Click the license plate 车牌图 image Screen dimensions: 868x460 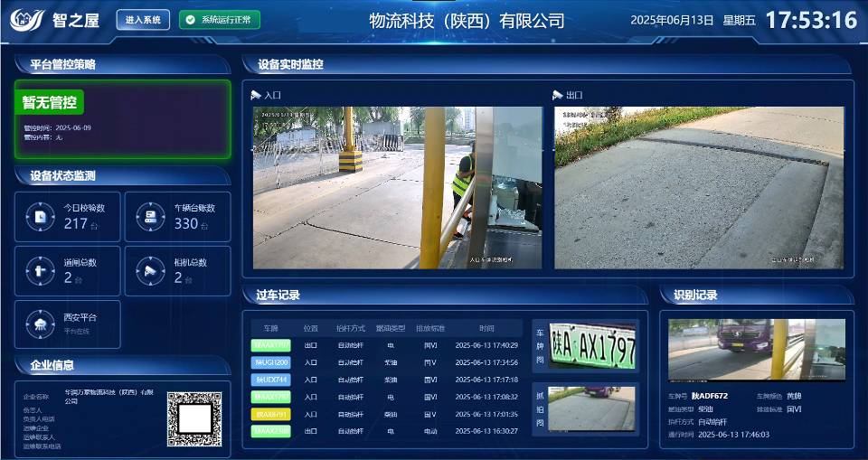(x=592, y=345)
